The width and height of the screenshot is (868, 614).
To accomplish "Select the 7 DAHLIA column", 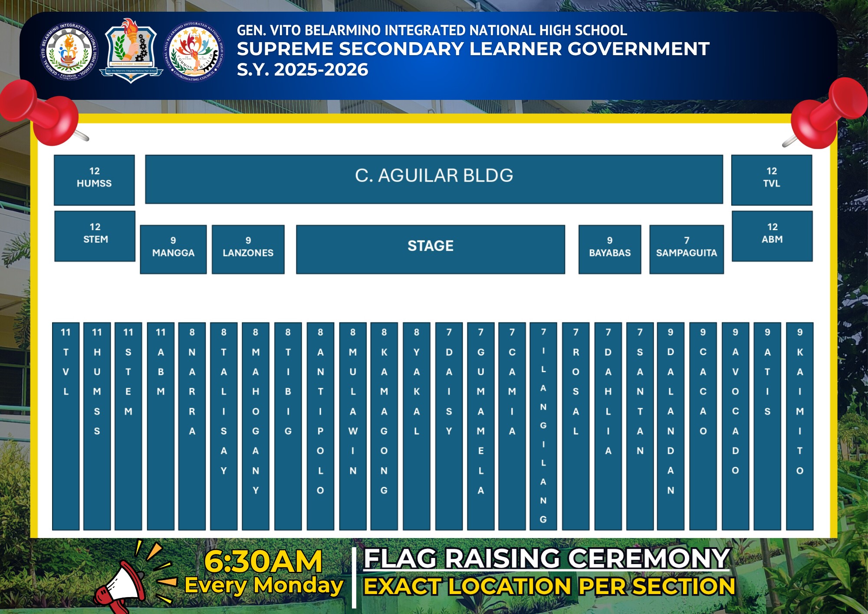I will (608, 426).
